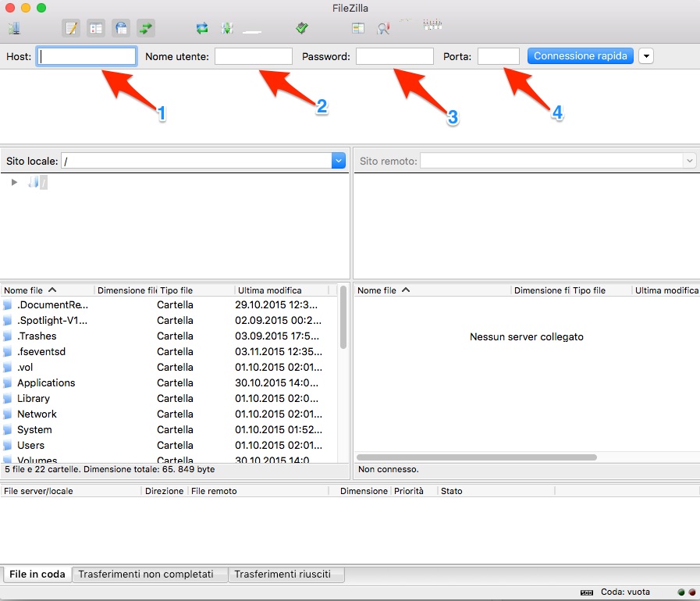Toggle the remote directory tree icon
This screenshot has height=601, width=700.
click(121, 29)
